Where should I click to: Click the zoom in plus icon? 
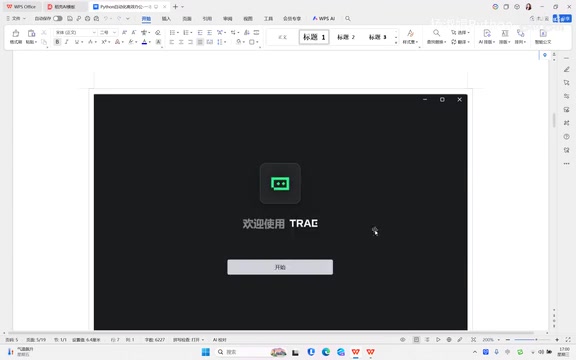pos(557,340)
